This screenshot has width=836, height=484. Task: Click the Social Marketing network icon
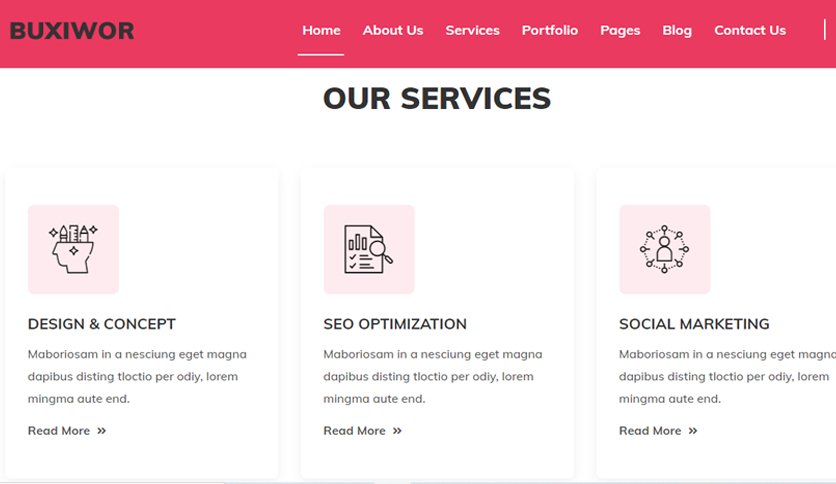point(664,249)
